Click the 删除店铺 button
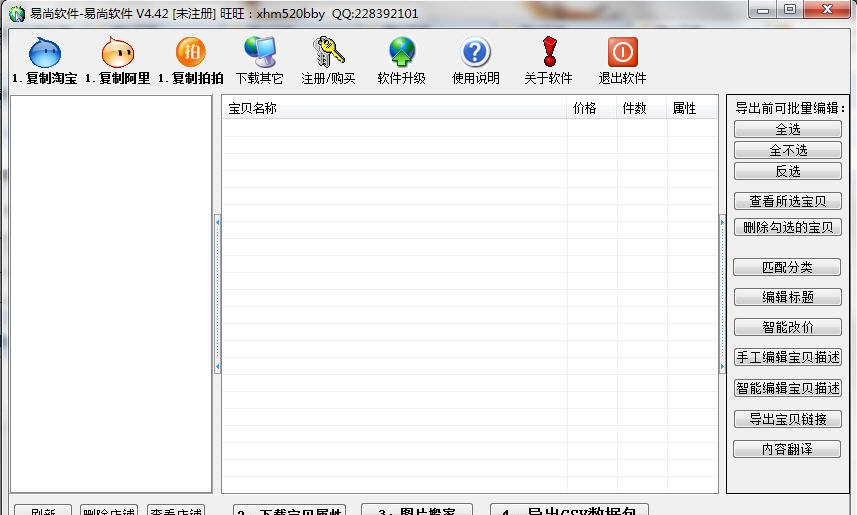The width and height of the screenshot is (857, 515). (x=109, y=510)
